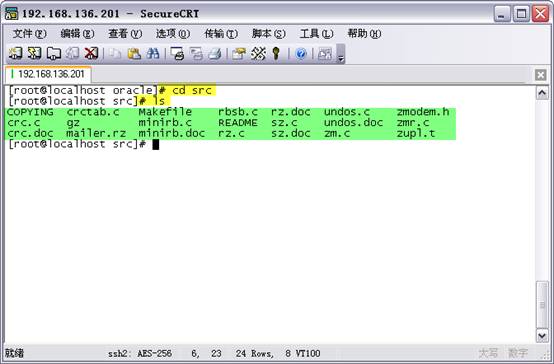Screen dimensions: 554x364
Task: Click the vertical scrollbar thumb
Action: (542, 304)
